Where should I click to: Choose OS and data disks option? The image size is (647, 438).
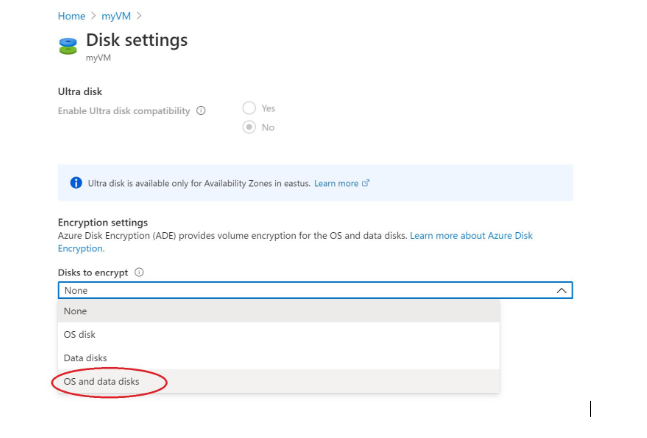279,381
